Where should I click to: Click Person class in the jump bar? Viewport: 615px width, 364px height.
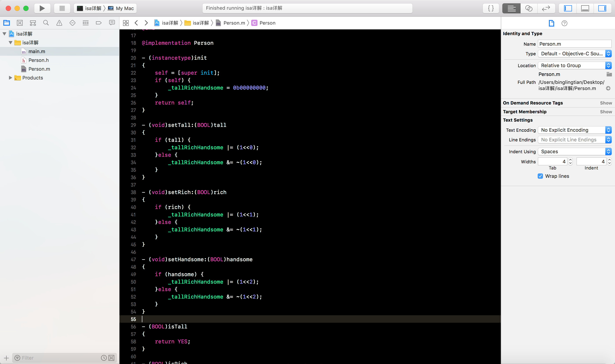[x=264, y=23]
